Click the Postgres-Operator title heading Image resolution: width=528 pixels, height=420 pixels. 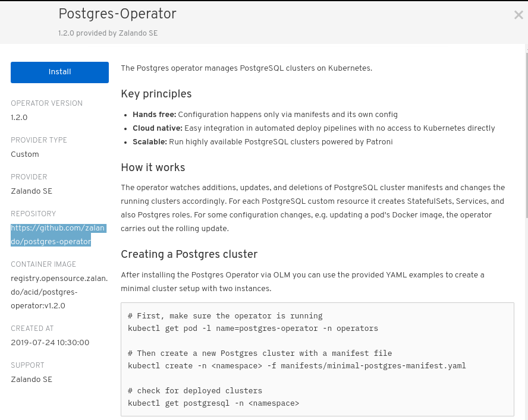coord(117,14)
